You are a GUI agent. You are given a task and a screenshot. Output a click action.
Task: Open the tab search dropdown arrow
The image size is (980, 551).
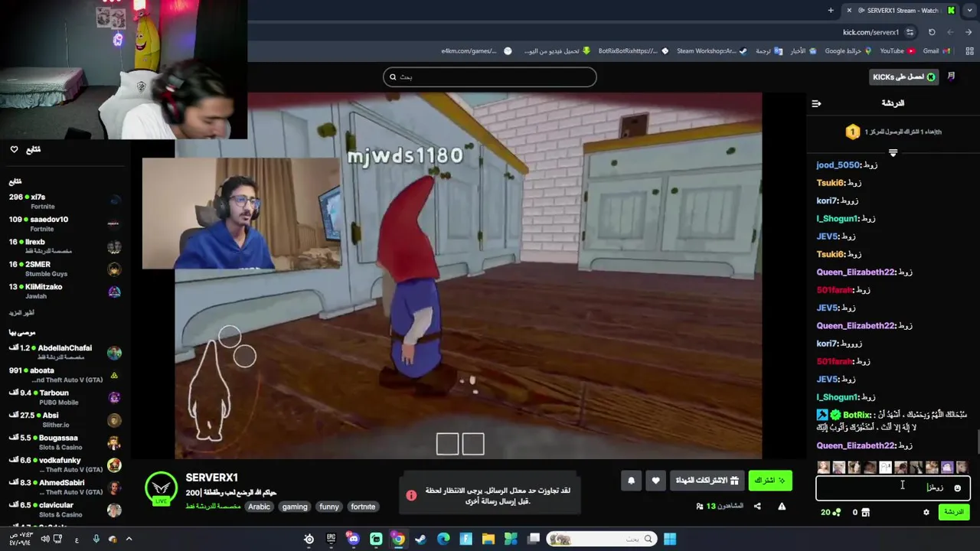pos(969,10)
